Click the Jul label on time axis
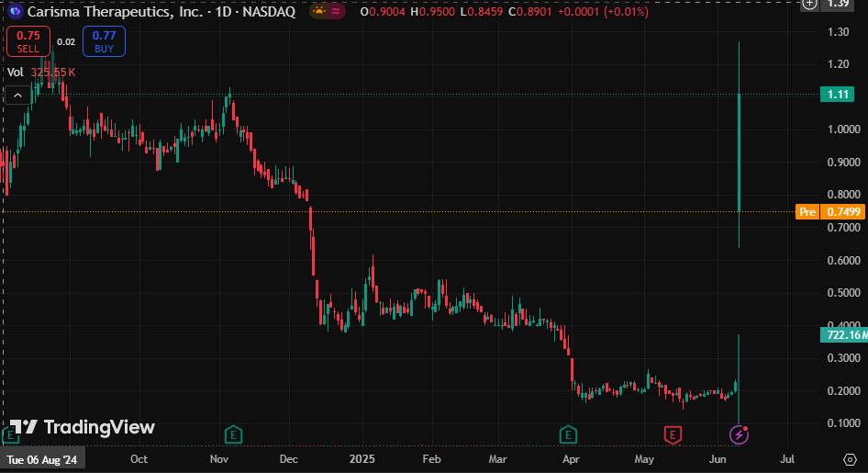The width and height of the screenshot is (868, 473). (787, 459)
